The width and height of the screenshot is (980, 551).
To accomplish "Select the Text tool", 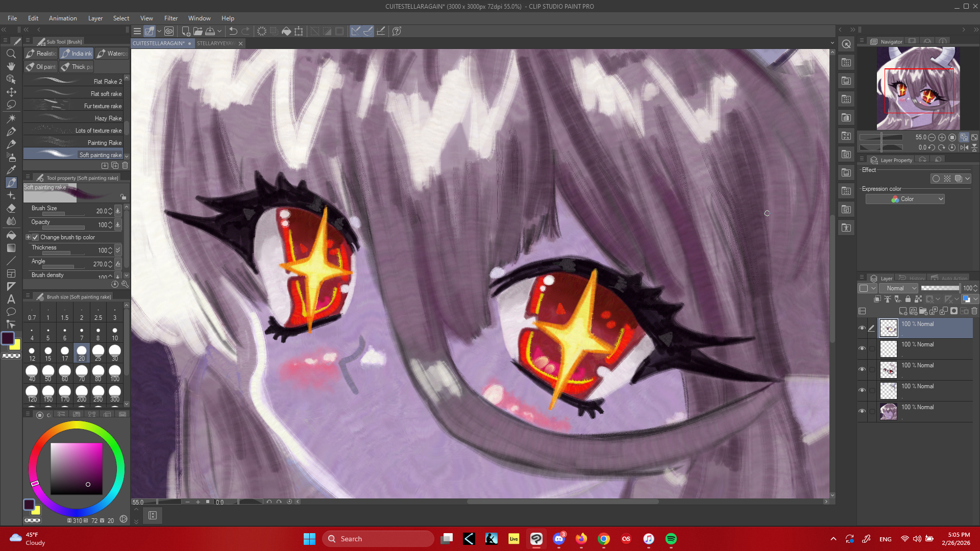I will click(x=11, y=299).
